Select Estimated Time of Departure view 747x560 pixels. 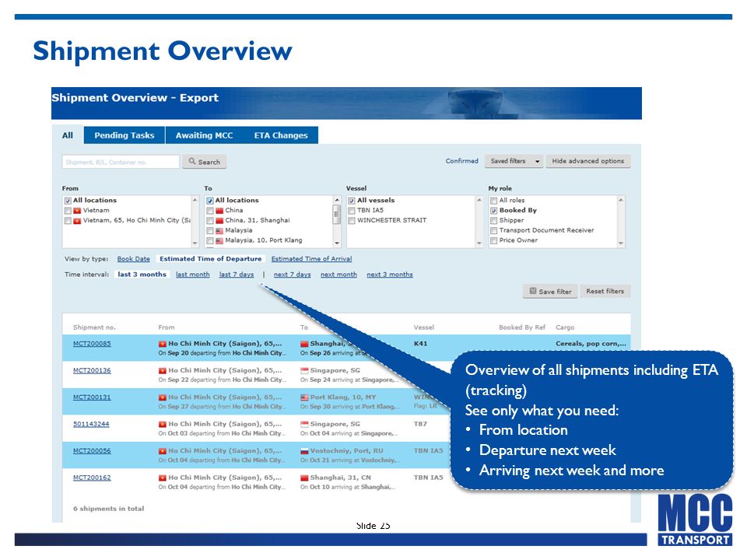(211, 258)
